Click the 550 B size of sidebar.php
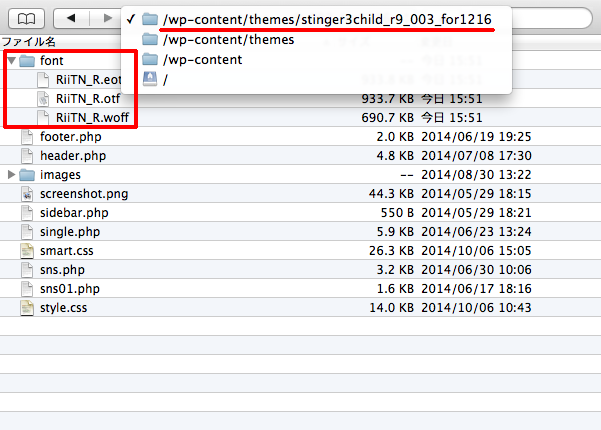 [x=397, y=213]
